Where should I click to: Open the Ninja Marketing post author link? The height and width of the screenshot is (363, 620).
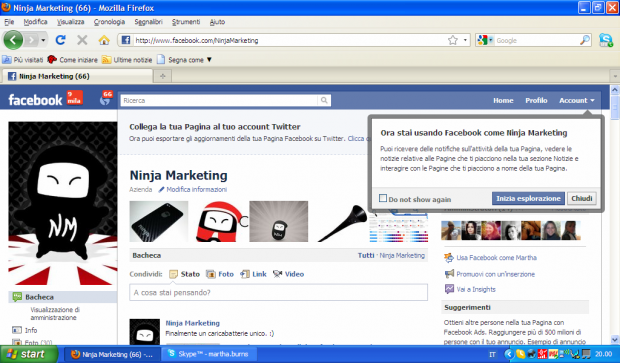(x=193, y=323)
